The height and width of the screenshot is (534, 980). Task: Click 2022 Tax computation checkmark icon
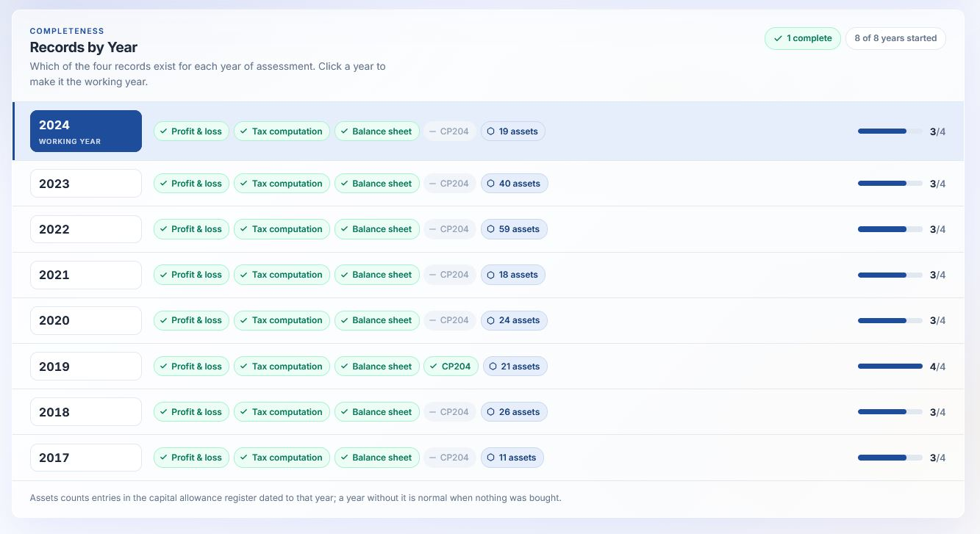[x=243, y=229]
